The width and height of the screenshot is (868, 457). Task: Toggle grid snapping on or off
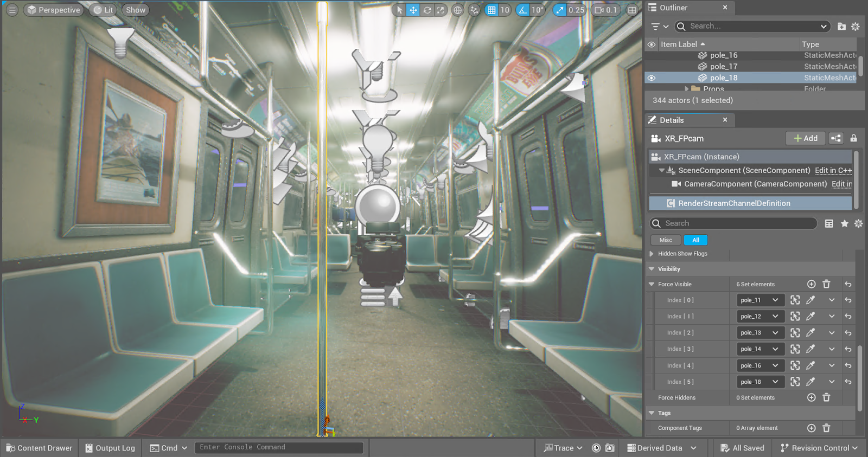click(x=492, y=10)
